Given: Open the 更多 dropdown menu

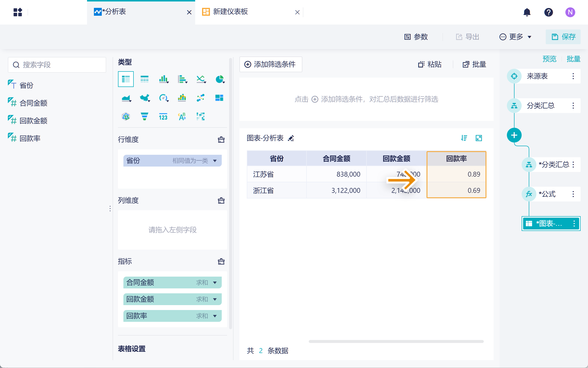Looking at the screenshot, I should (x=516, y=37).
